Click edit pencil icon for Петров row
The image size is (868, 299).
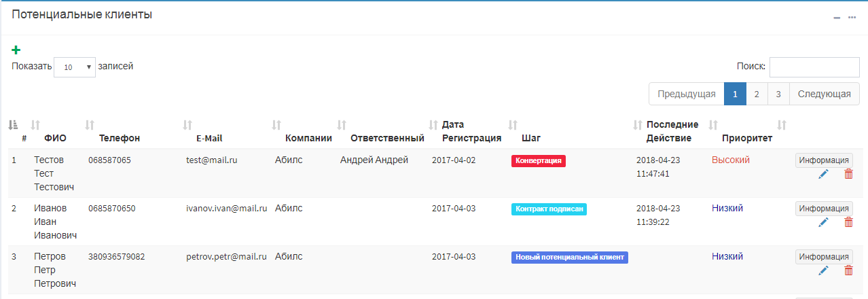(x=824, y=270)
